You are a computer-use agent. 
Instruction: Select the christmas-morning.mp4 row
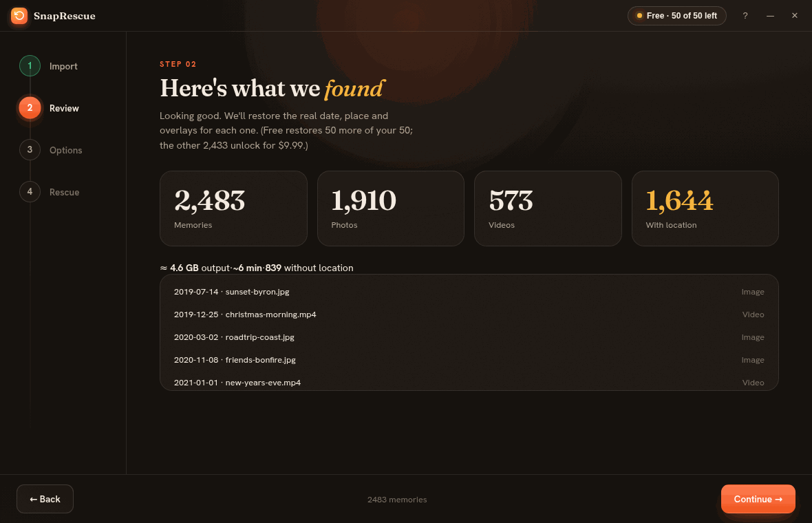click(x=469, y=314)
